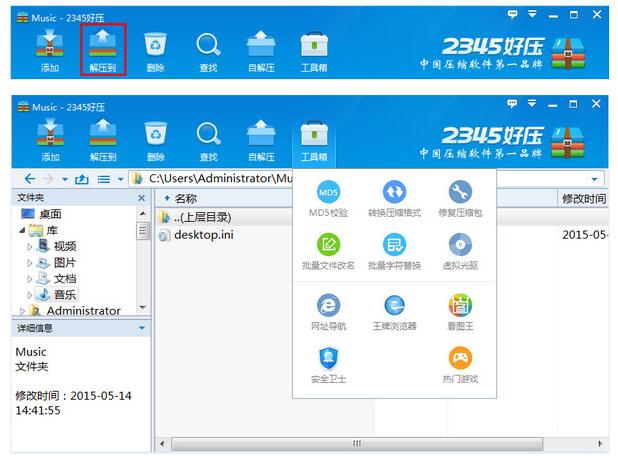
Task: Click 解压到 in the lower window toolbar
Action: (103, 140)
